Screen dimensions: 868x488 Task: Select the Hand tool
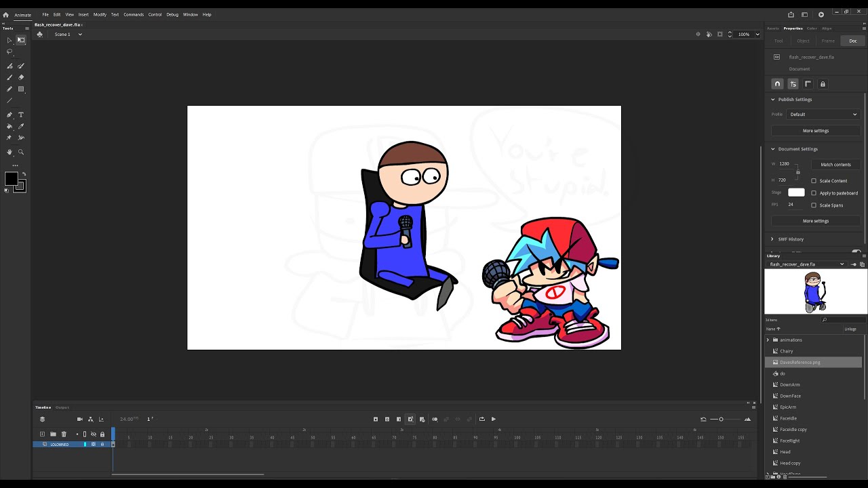tap(9, 152)
